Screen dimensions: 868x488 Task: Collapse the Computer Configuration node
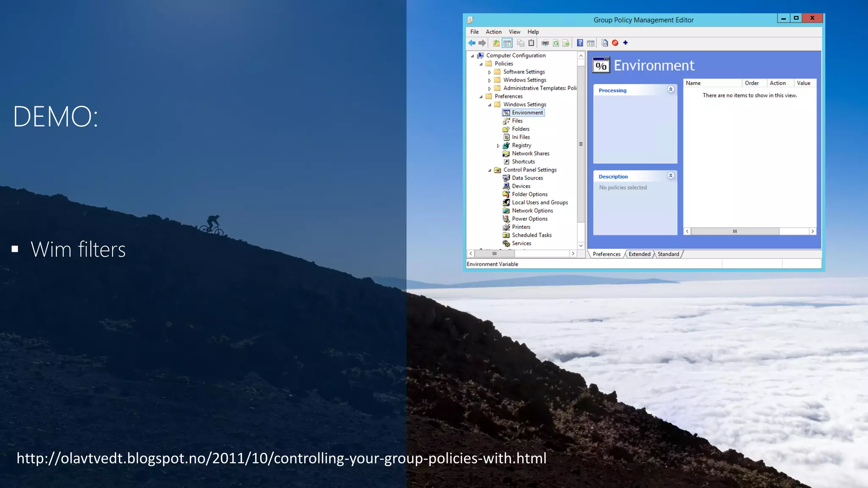coord(472,55)
